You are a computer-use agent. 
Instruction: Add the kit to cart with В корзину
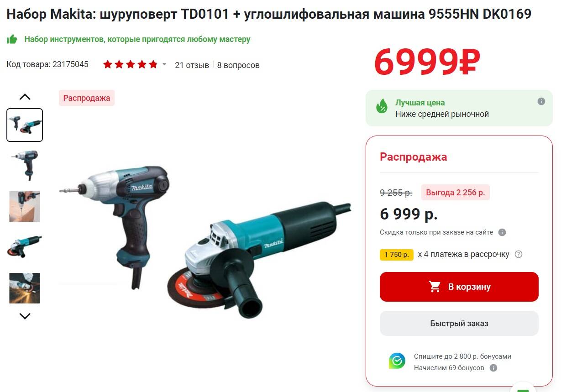(x=459, y=287)
